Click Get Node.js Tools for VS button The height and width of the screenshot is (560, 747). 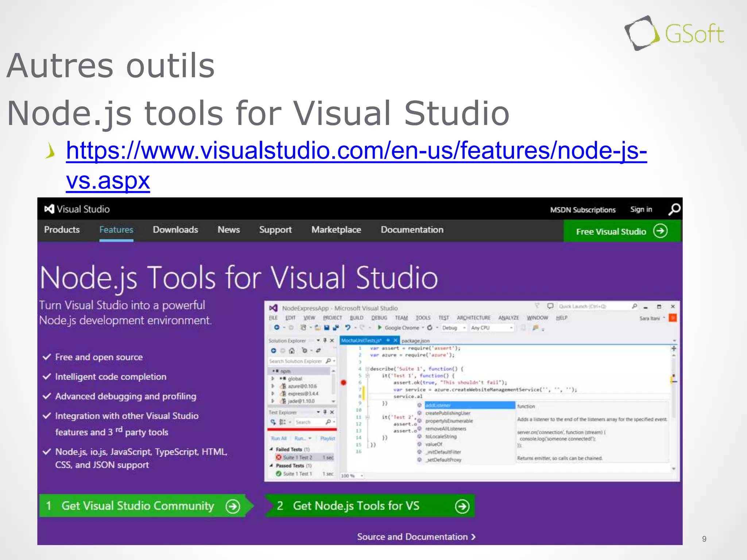370,506
